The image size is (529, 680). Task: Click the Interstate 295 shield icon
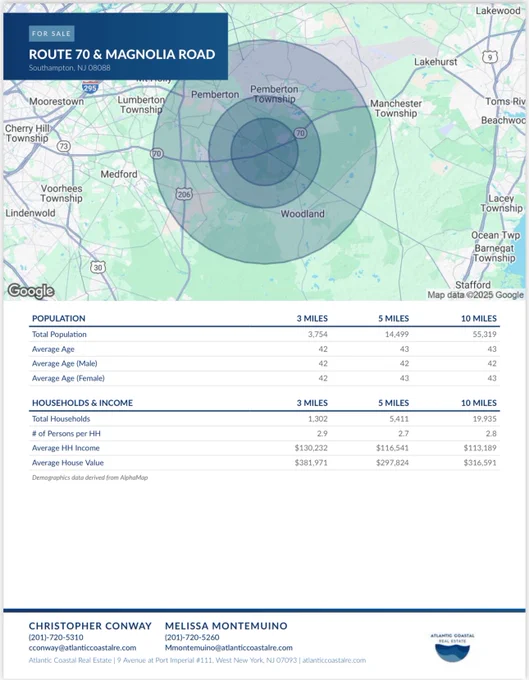pyautogui.click(x=89, y=88)
